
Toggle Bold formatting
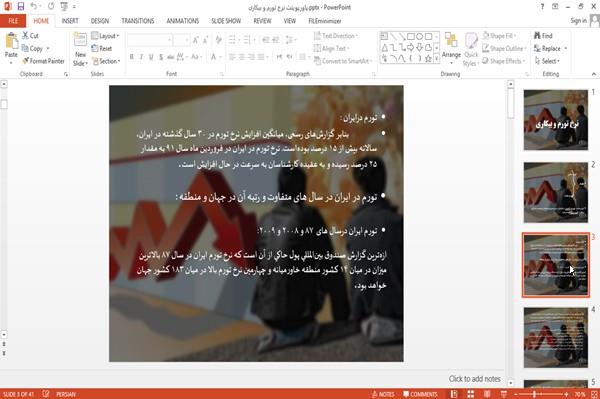[132, 57]
